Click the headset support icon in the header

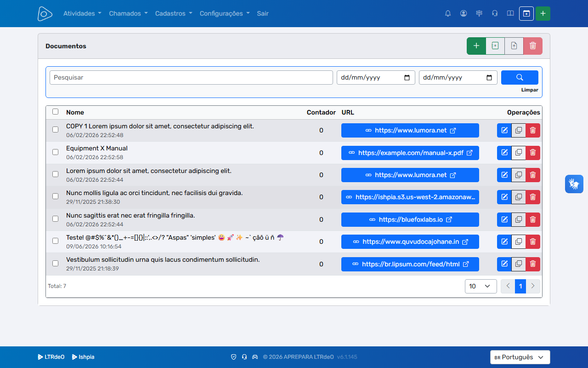coord(495,13)
